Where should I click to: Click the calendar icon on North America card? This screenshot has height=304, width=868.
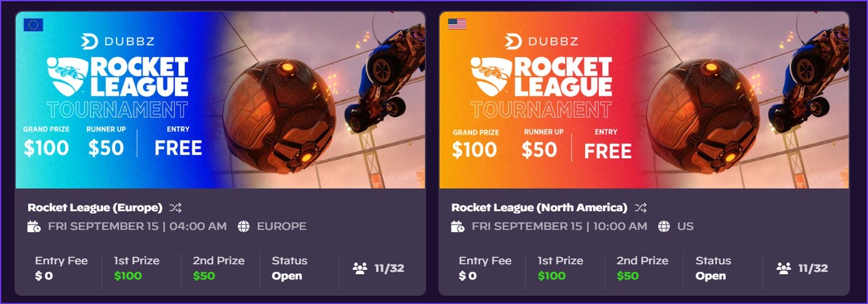point(458,226)
